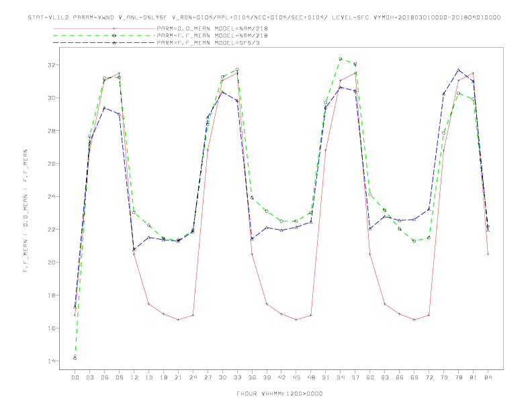Viewport: 532px width, 411px height.
Task: Select legend entry PARM=F.F_MEAN MODEL=GFS/3
Action: [x=208, y=43]
